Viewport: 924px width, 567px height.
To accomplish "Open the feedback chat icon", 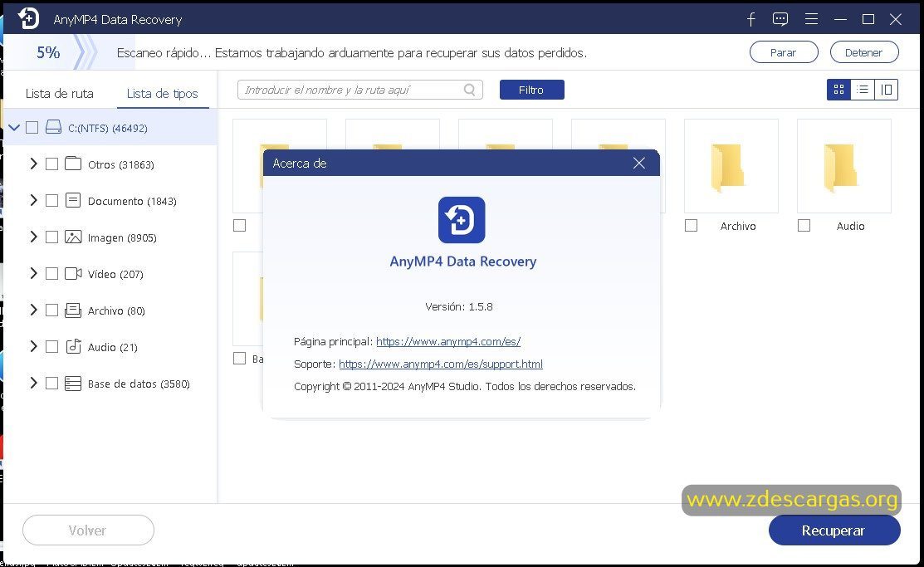I will 780,19.
